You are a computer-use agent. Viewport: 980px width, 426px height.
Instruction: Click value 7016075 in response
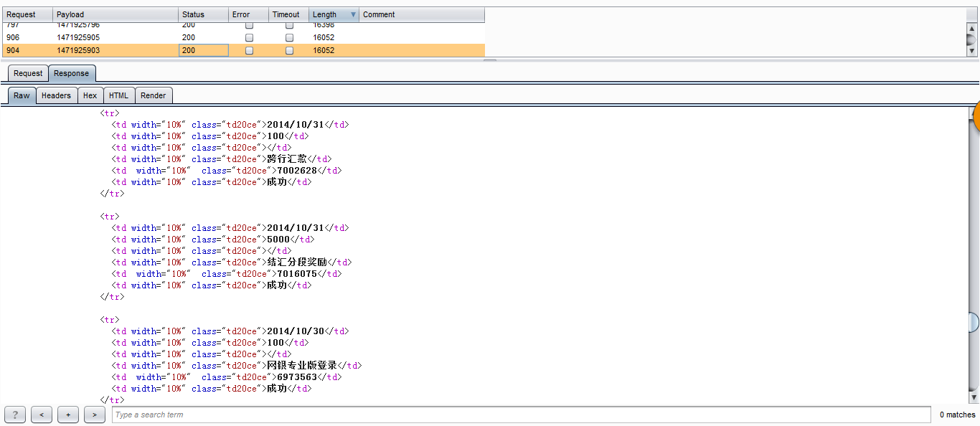(x=297, y=274)
